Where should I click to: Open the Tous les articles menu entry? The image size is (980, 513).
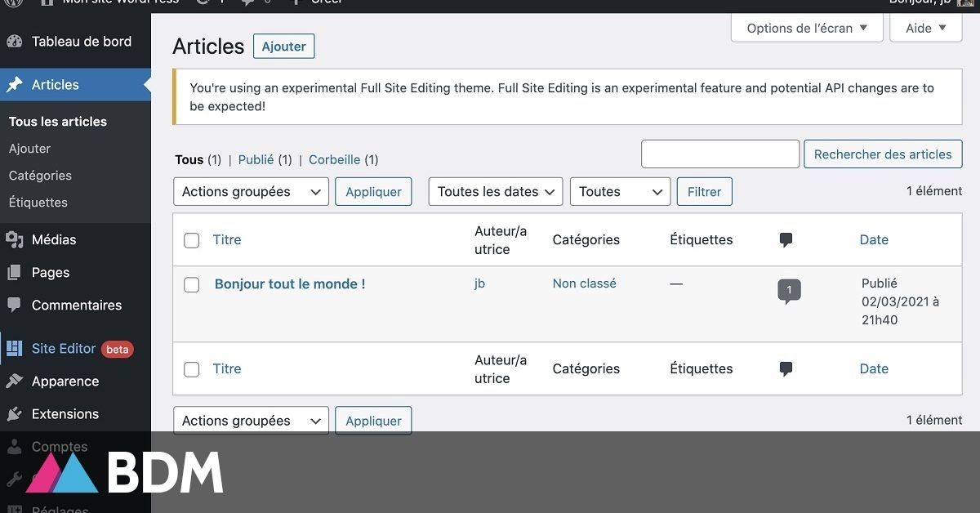[56, 121]
